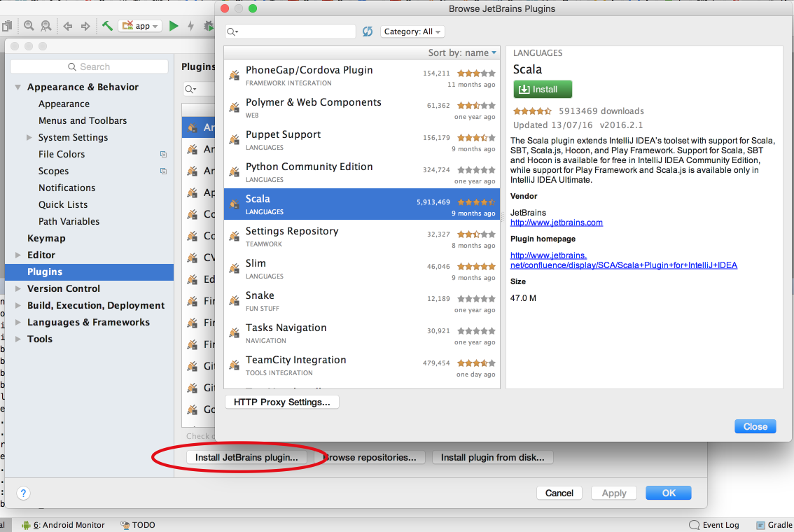This screenshot has width=794, height=532.
Task: Click the plugin icon next to Settings Repository
Action: click(235, 237)
